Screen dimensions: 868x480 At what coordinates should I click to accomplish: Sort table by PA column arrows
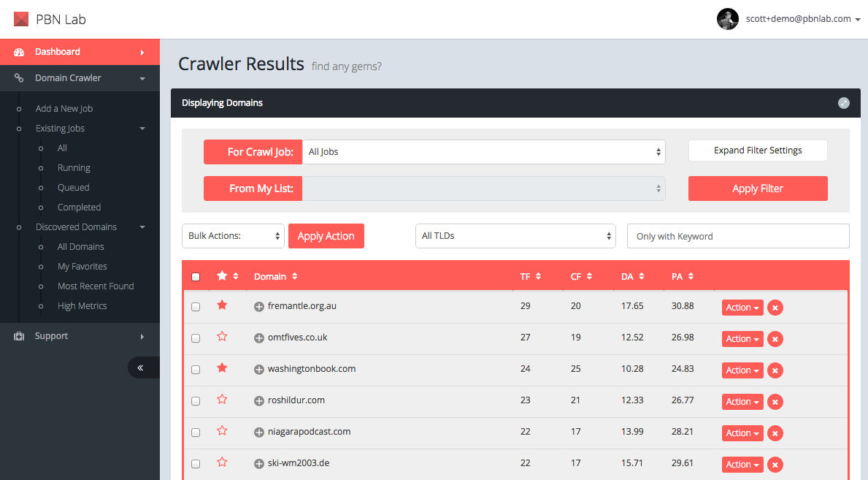691,277
